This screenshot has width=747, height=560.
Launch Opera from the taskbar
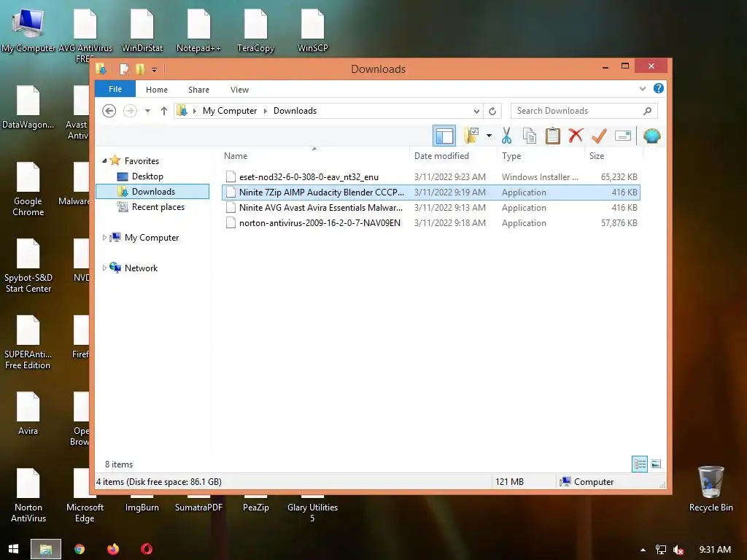[147, 549]
